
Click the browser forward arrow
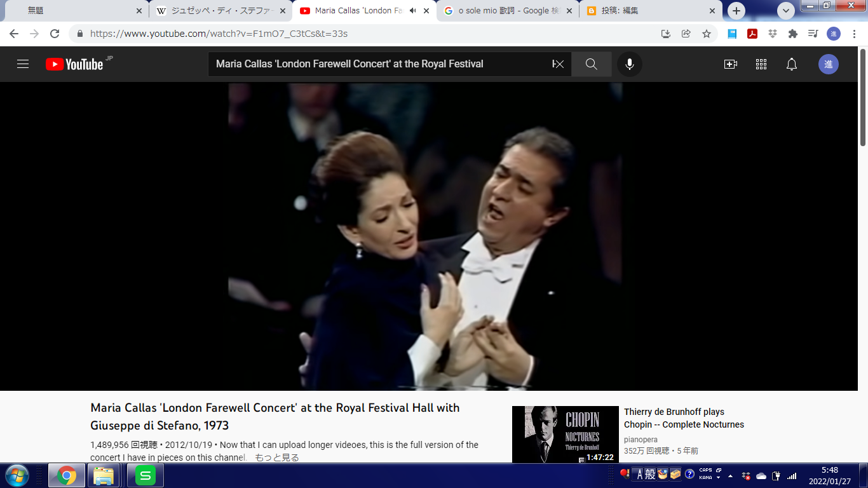coord(34,34)
